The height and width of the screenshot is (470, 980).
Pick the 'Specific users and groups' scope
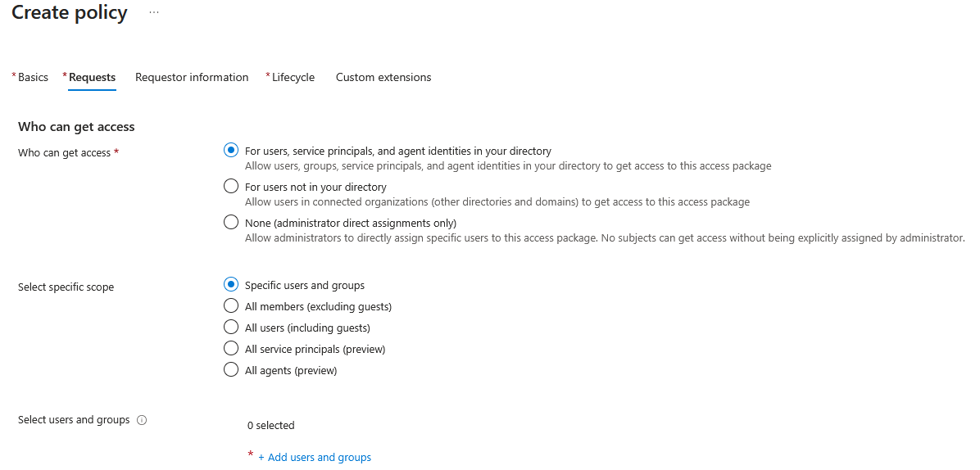(231, 285)
